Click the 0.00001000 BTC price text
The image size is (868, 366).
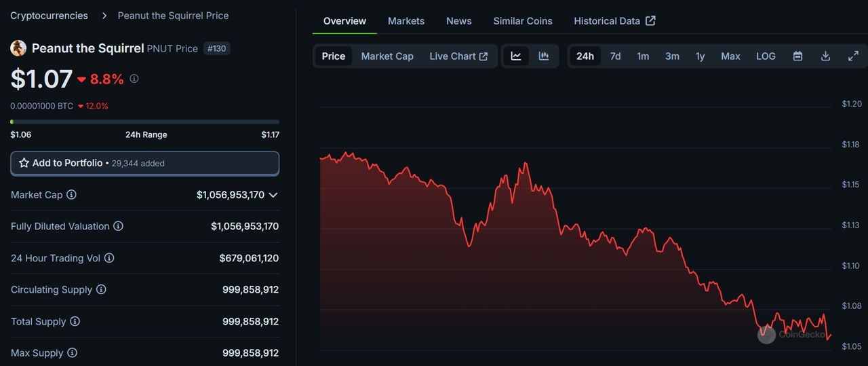pyautogui.click(x=42, y=106)
